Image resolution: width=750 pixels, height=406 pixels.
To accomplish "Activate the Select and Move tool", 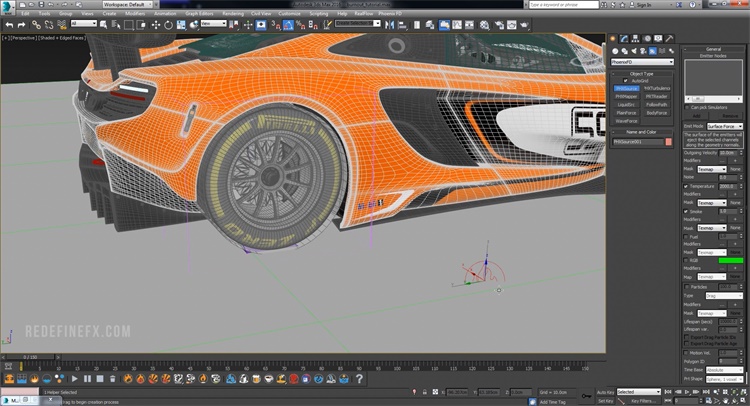I will pyautogui.click(x=156, y=25).
